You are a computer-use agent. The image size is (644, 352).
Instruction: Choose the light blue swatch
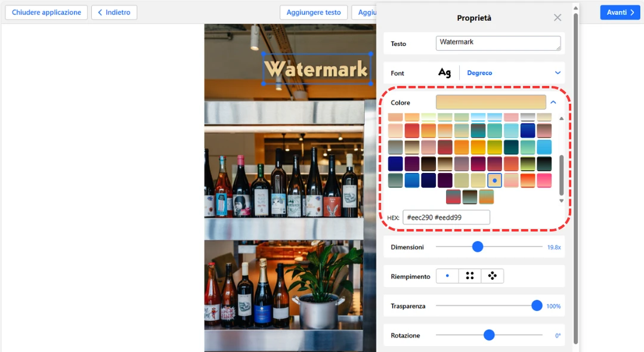point(544,147)
